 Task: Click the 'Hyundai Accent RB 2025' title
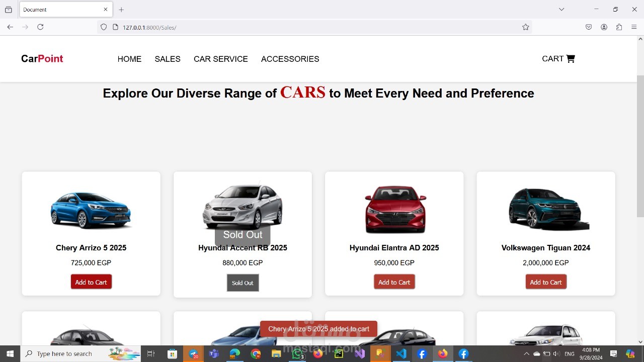pos(243,248)
